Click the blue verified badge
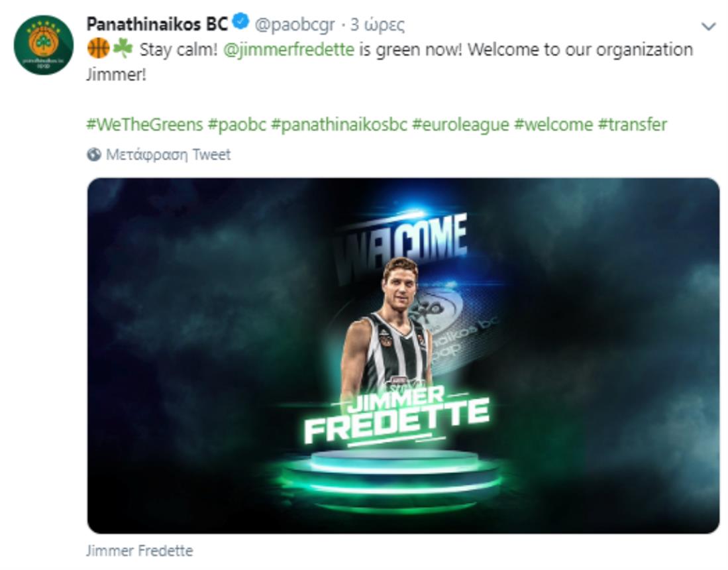 (240, 24)
